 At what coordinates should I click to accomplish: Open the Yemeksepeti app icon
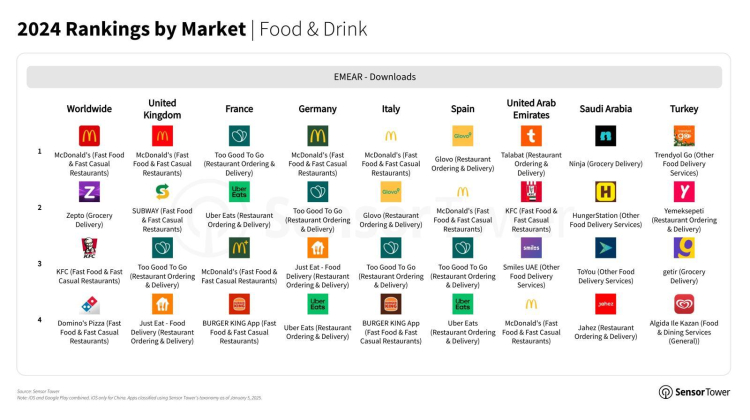click(684, 192)
